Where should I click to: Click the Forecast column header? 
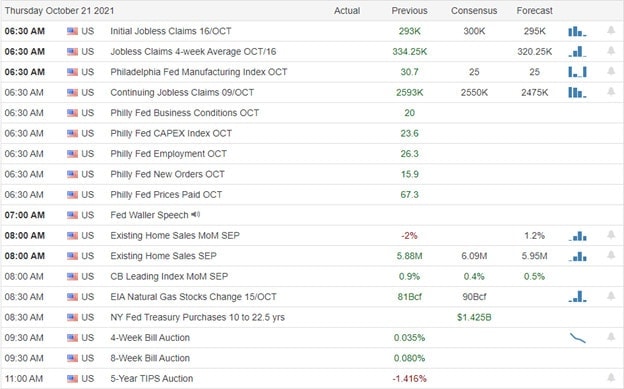(534, 11)
